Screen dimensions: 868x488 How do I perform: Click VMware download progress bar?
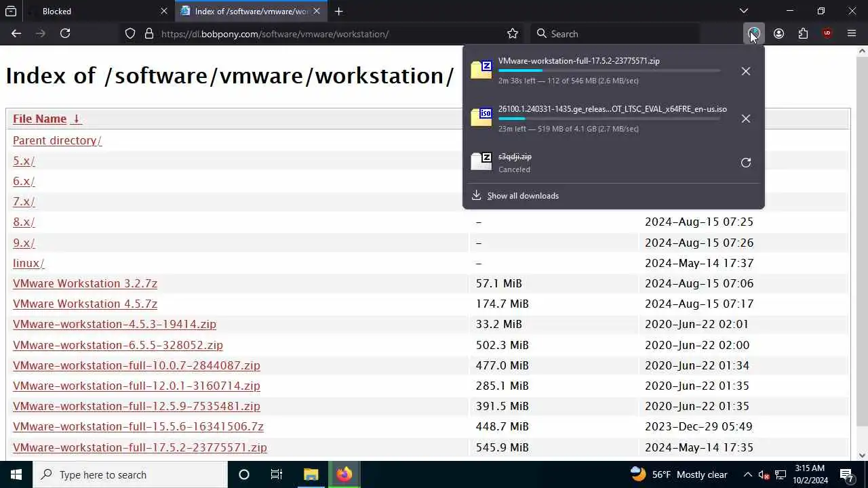click(608, 70)
